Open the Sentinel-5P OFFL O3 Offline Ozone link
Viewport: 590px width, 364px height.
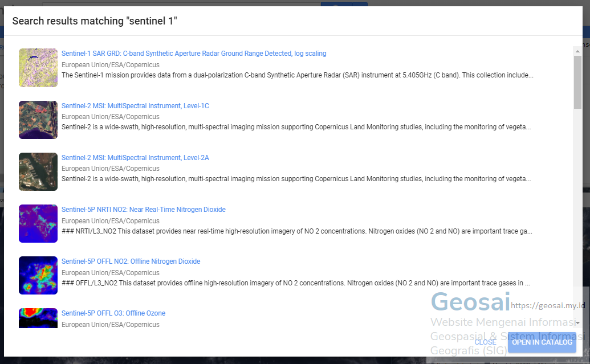click(113, 313)
